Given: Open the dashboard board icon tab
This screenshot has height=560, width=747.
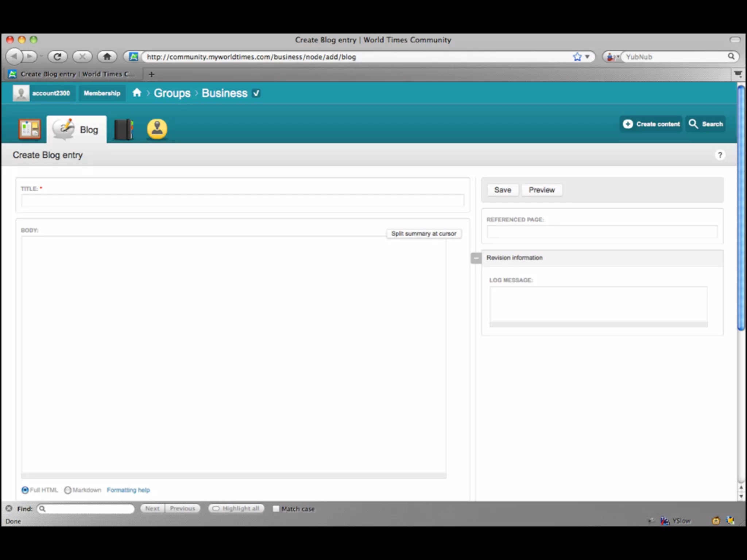Looking at the screenshot, I should click(30, 129).
